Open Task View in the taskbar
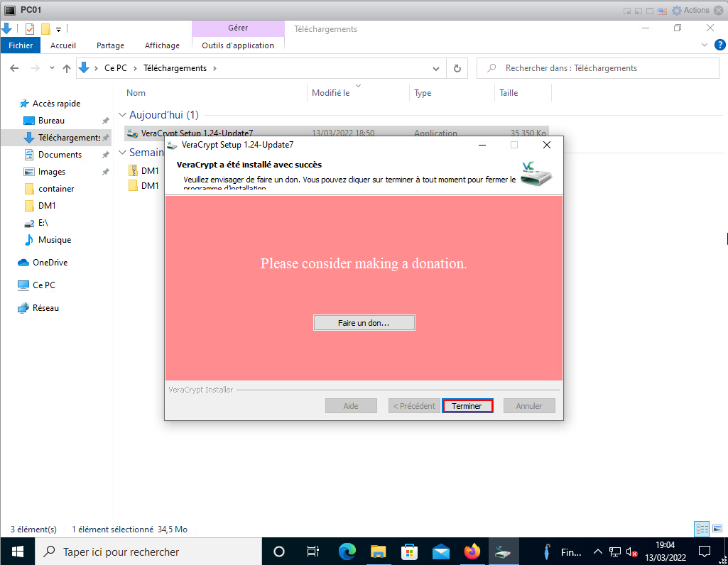 pos(313,552)
